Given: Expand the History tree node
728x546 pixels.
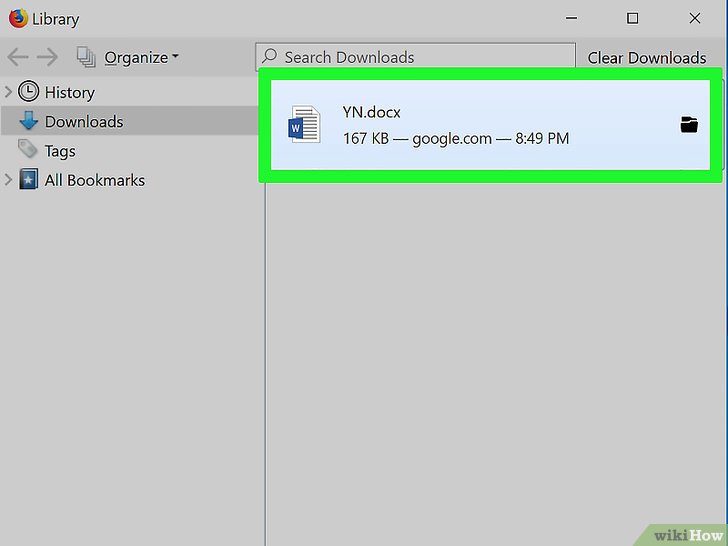Looking at the screenshot, I should point(8,91).
